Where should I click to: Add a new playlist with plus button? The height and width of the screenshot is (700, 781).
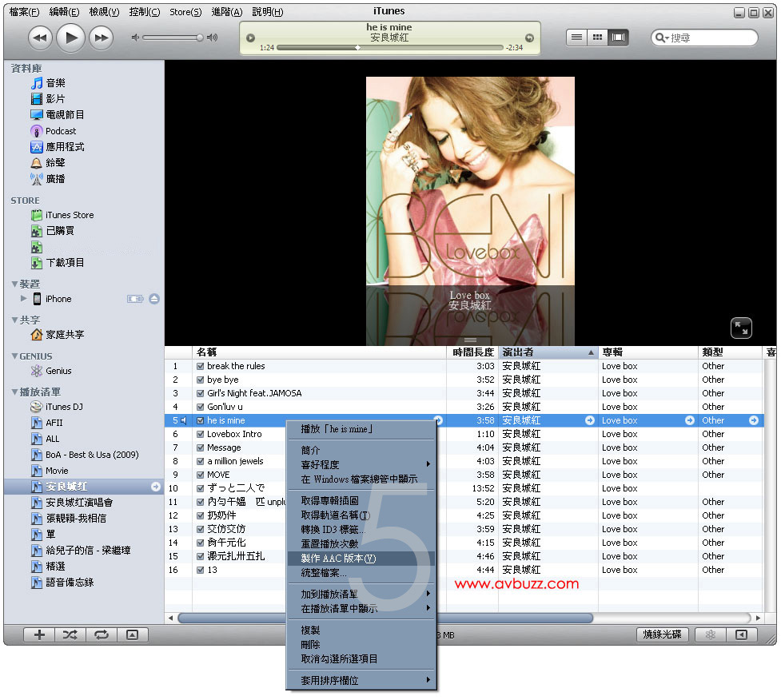pos(39,634)
